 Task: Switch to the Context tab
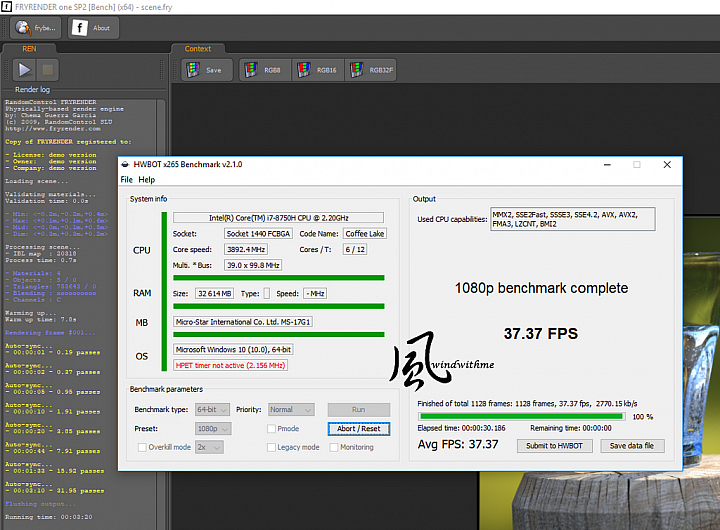coord(198,49)
